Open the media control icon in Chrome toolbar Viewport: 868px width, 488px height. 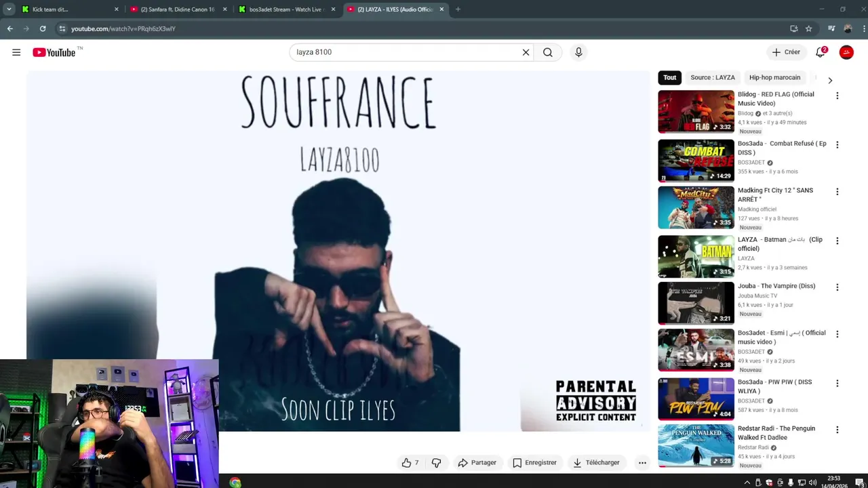831,28
